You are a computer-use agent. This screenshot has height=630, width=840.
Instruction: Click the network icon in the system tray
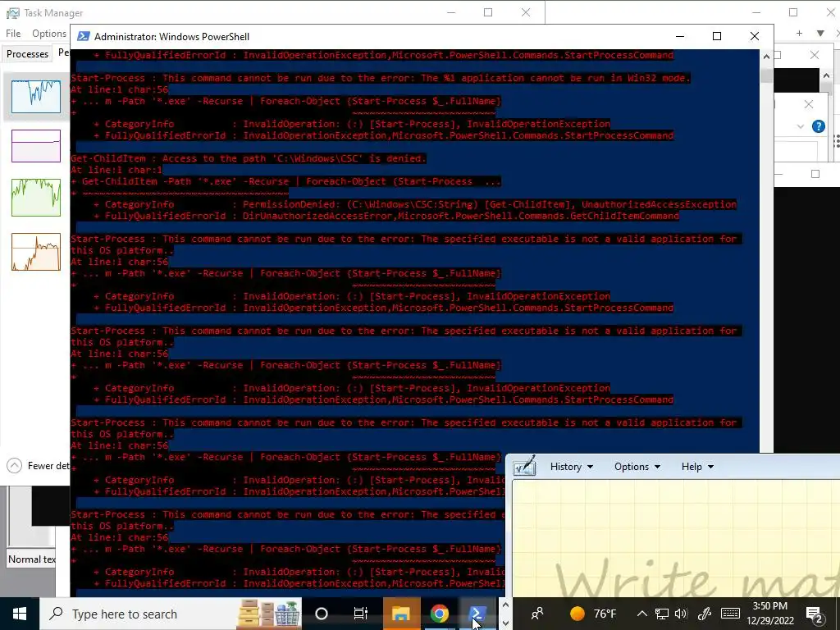(x=662, y=614)
